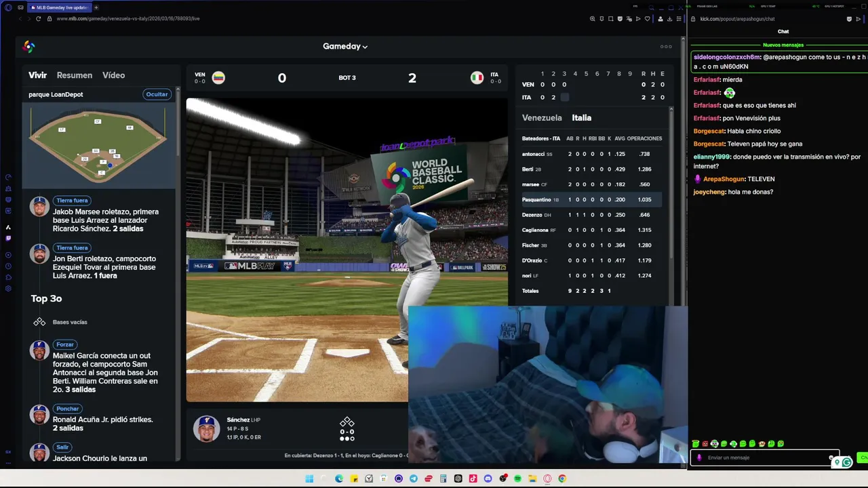
Task: Open File Explorer from taskbar
Action: click(532, 479)
